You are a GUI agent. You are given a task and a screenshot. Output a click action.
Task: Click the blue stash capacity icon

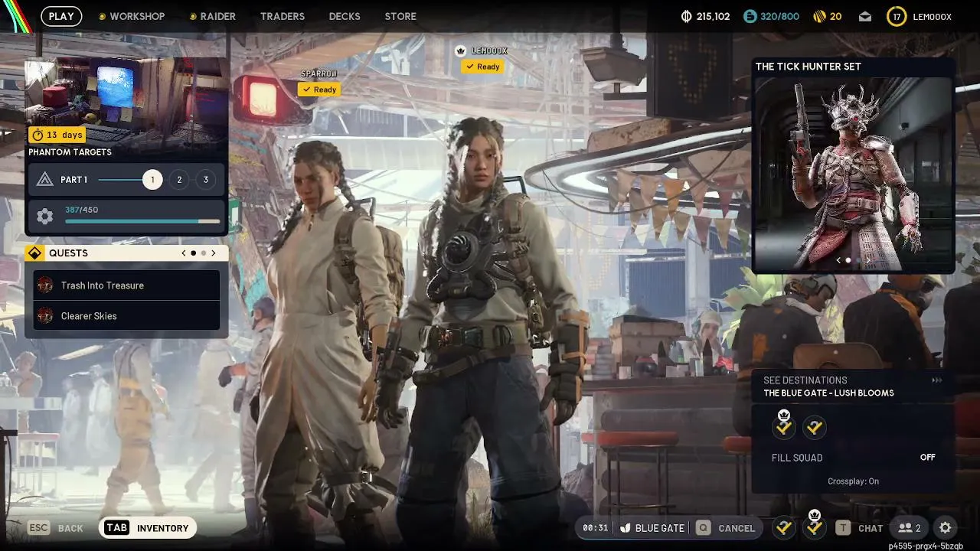pyautogui.click(x=750, y=16)
